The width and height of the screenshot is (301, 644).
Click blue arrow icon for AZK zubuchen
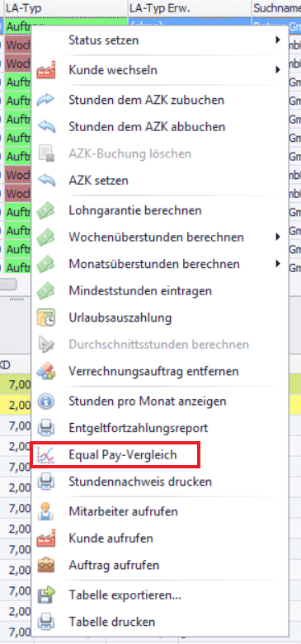click(46, 100)
